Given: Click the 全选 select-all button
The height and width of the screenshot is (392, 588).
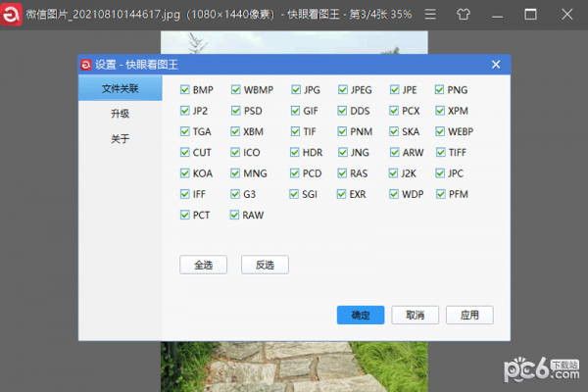Looking at the screenshot, I should pos(203,265).
